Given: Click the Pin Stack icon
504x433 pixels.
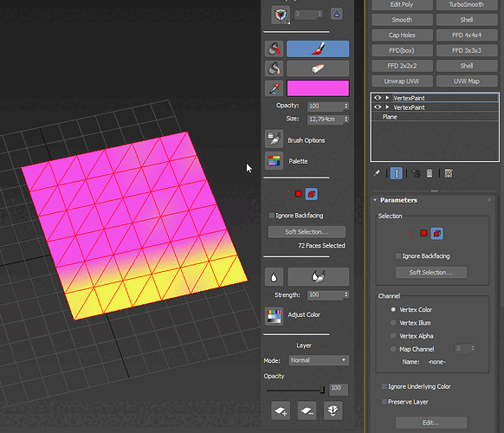Looking at the screenshot, I should tap(377, 173).
